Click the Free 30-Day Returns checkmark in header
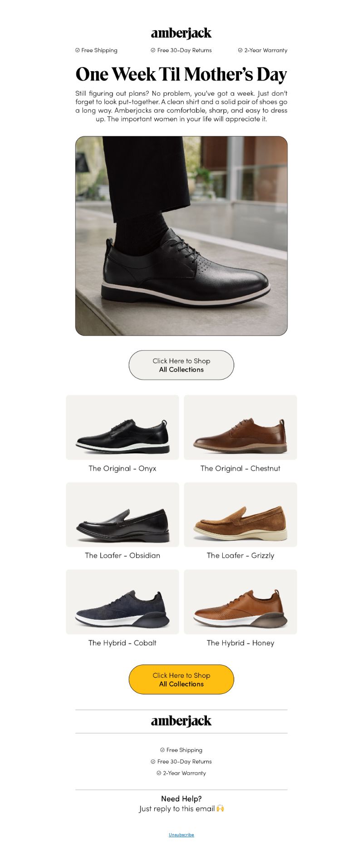This screenshot has height=868, width=363. [x=153, y=50]
